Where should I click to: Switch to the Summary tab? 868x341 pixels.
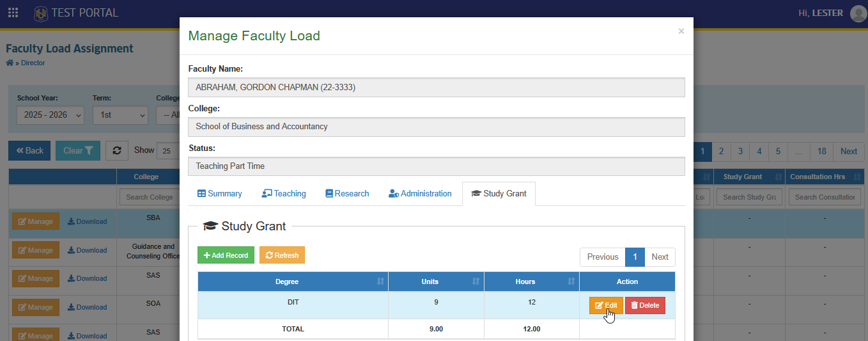coord(219,193)
